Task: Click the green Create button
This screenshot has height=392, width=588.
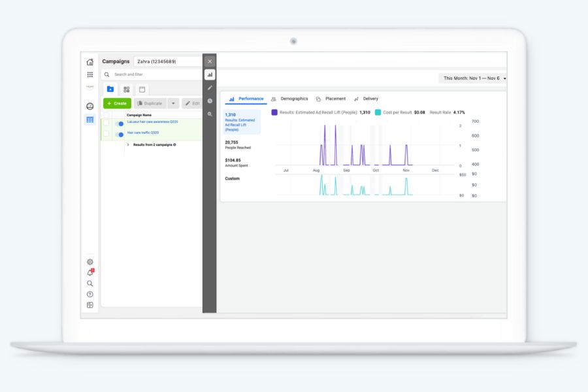Action: click(117, 103)
